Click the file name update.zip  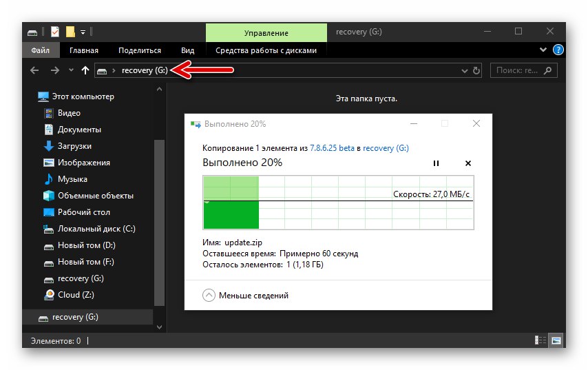(x=243, y=243)
